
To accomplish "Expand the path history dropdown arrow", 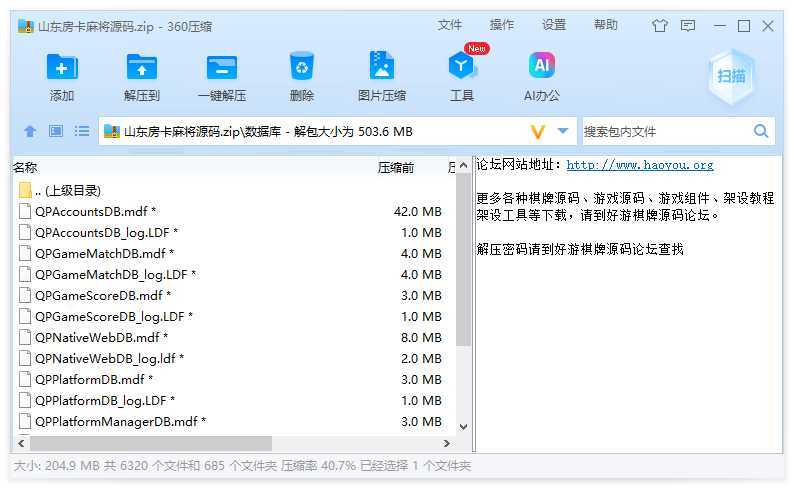I will click(x=563, y=131).
